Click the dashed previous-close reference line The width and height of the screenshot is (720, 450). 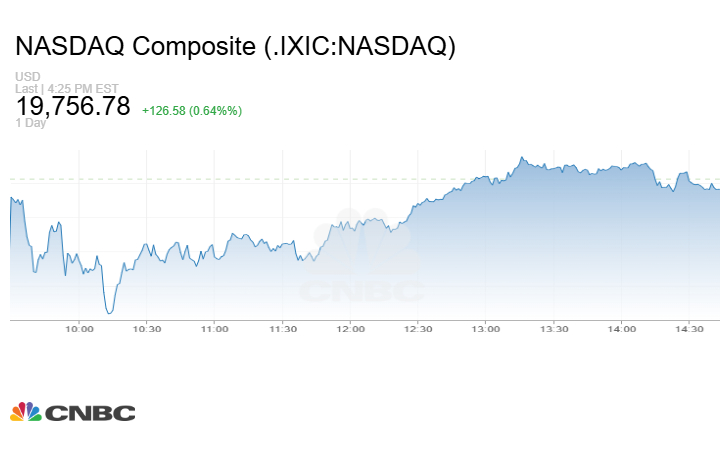pos(250,179)
